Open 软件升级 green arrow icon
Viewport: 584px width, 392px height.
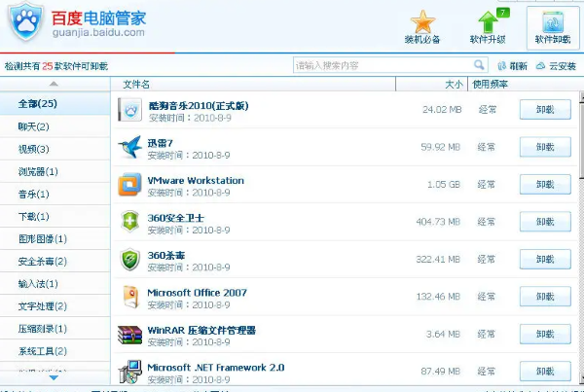pos(489,21)
